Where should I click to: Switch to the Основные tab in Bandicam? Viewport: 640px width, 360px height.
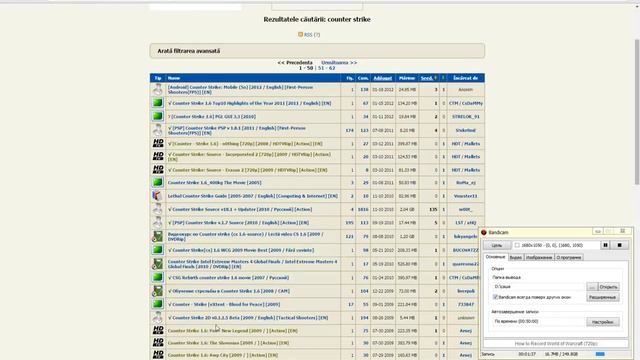496,257
